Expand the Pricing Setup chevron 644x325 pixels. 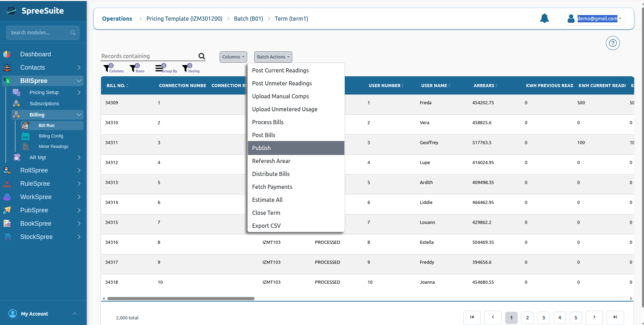79,92
